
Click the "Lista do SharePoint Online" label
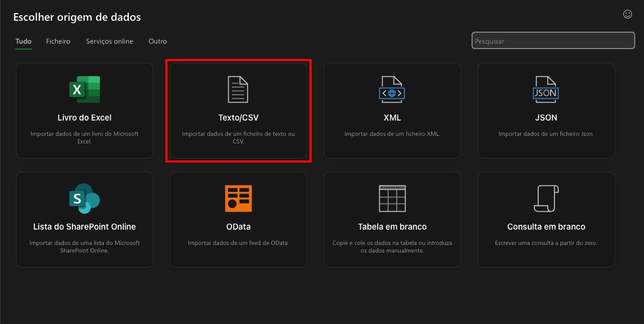pos(85,227)
